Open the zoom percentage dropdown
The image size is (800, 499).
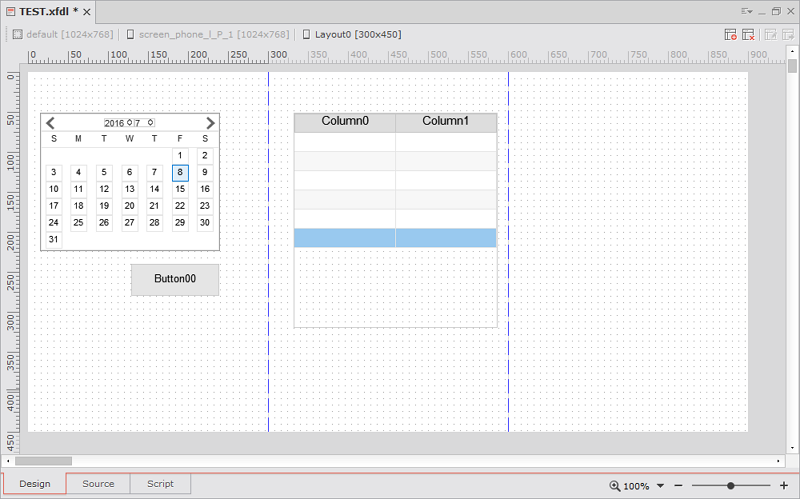pos(660,485)
